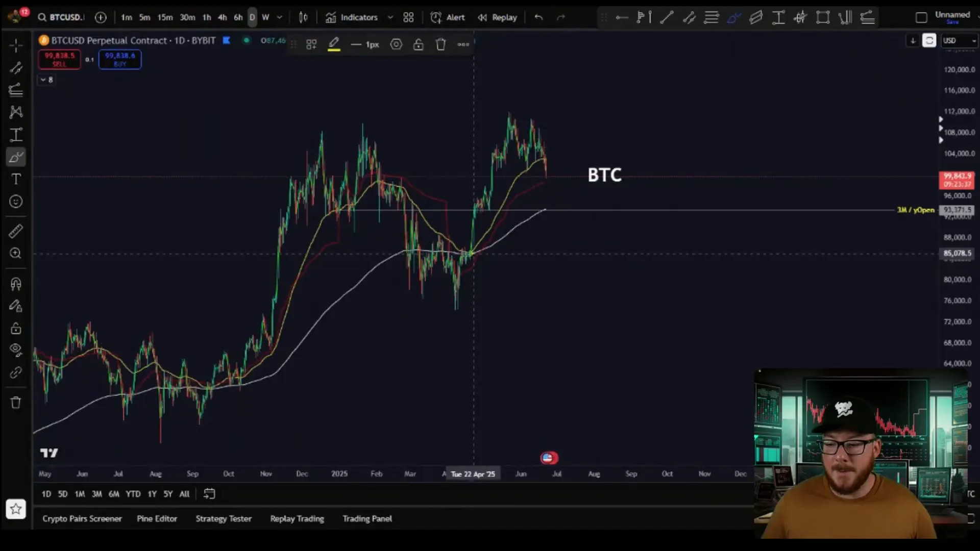Open the pattern tools in left sidebar
This screenshot has height=551, width=980.
[16, 112]
